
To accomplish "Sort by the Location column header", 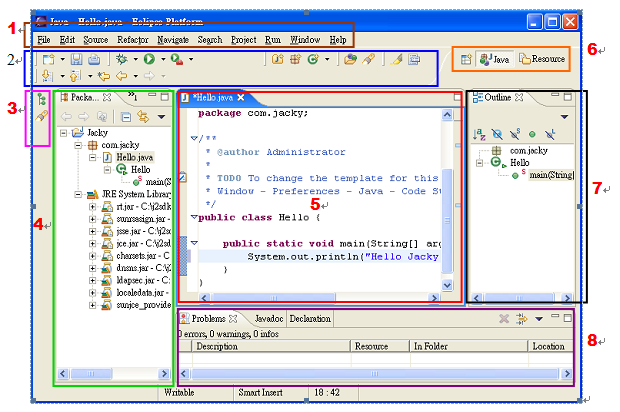I will pyautogui.click(x=550, y=346).
